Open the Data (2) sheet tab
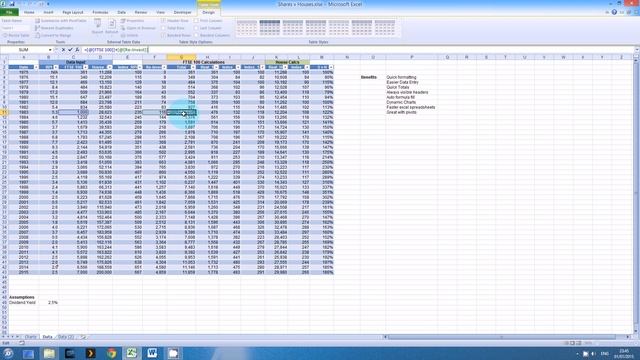The height and width of the screenshot is (360, 640). coord(66,337)
